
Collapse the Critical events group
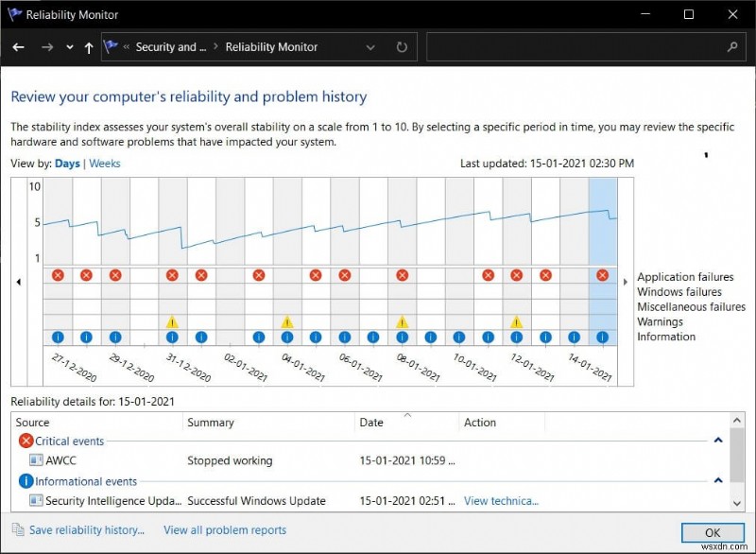tap(717, 441)
